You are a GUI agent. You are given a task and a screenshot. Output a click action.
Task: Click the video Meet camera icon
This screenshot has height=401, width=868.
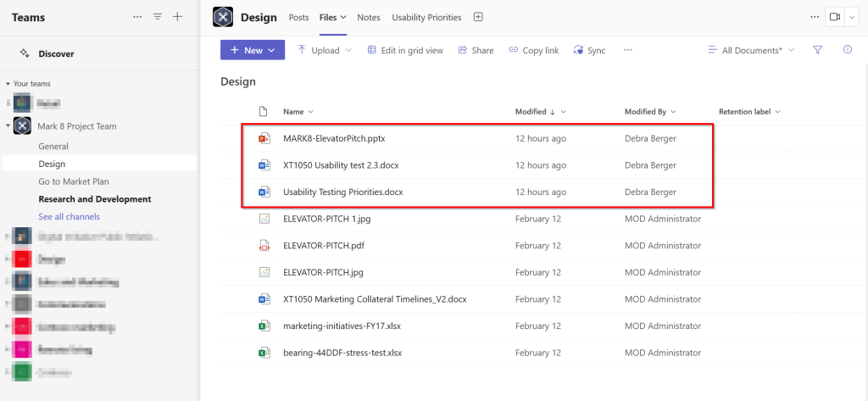[835, 17]
